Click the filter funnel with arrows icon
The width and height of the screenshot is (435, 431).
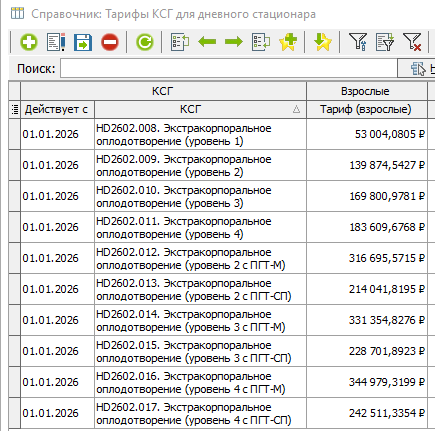pyautogui.click(x=358, y=42)
